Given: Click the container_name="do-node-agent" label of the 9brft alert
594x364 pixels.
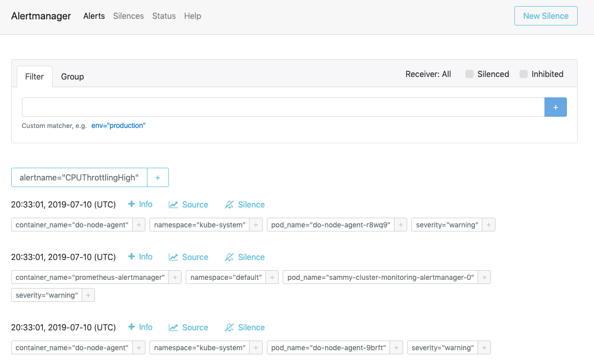Looking at the screenshot, I should click(72, 348).
